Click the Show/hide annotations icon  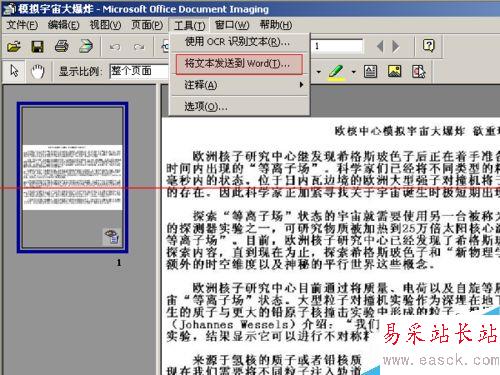pos(419,71)
